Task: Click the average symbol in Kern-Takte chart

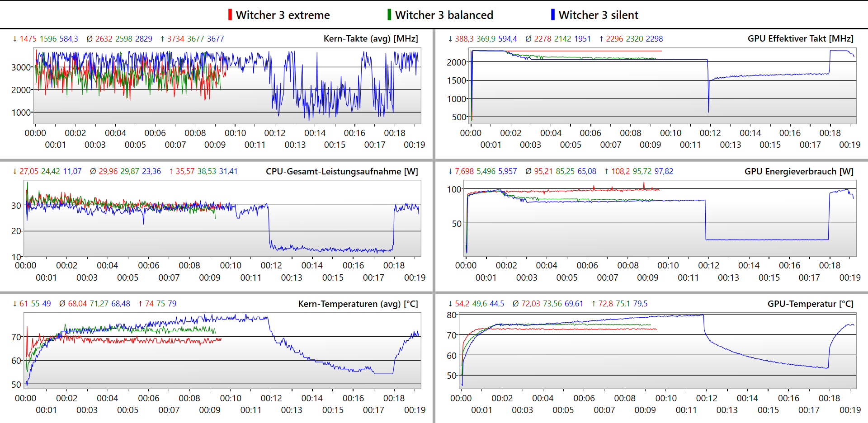Action: tap(90, 39)
